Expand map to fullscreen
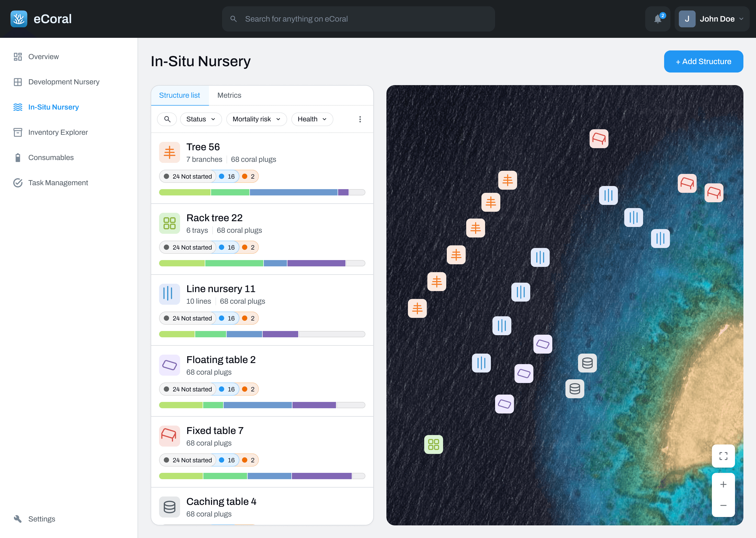The image size is (756, 538). [x=723, y=456]
